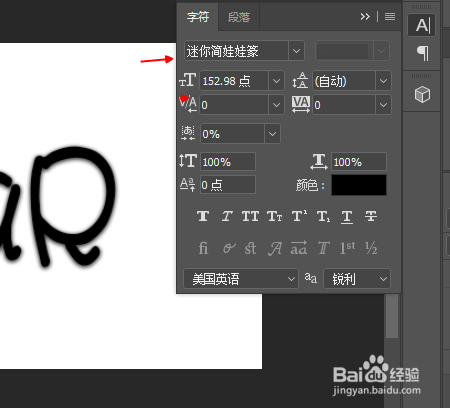Click the baseline shift 0 点 field
Image resolution: width=450 pixels, height=408 pixels.
228,184
